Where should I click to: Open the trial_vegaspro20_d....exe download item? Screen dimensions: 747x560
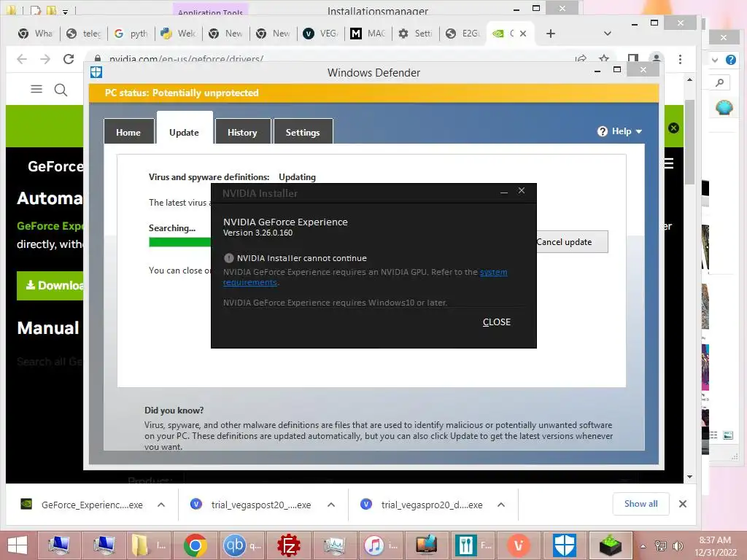[x=422, y=505]
